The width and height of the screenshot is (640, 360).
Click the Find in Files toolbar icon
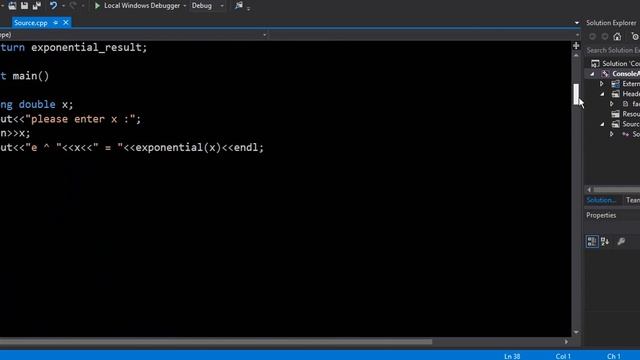[239, 6]
